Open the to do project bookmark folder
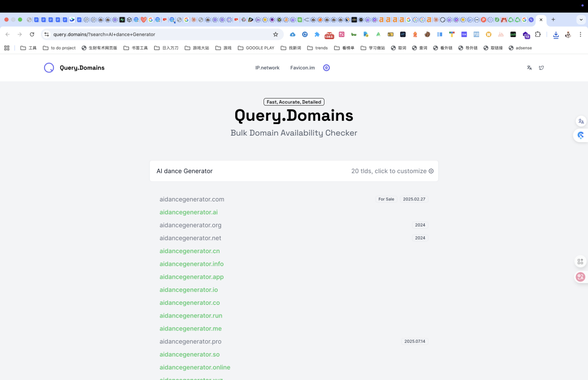 pyautogui.click(x=59, y=48)
